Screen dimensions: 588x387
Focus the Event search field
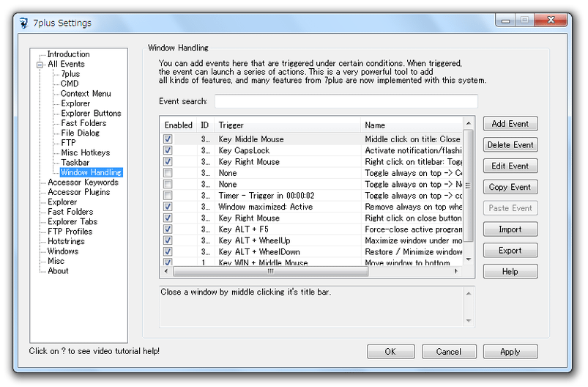click(346, 101)
